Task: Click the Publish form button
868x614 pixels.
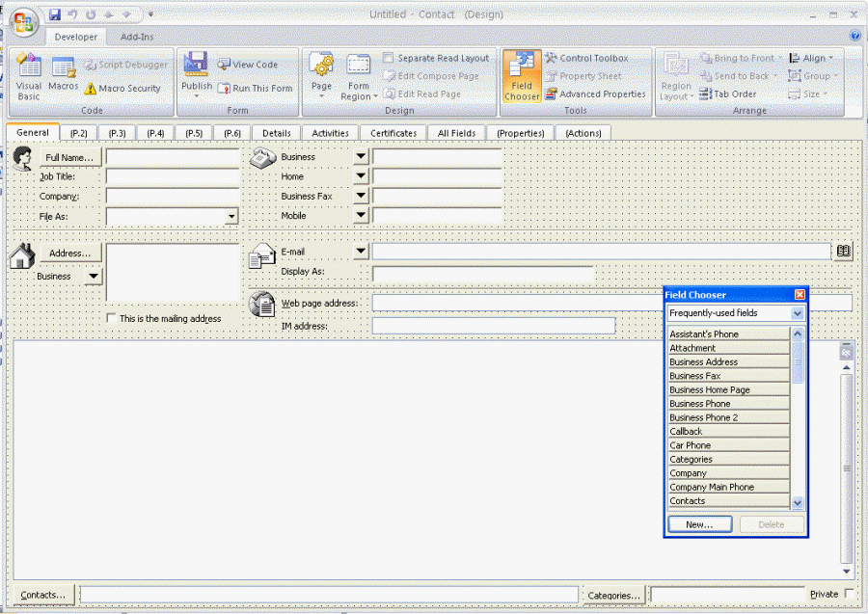Action: [x=197, y=75]
